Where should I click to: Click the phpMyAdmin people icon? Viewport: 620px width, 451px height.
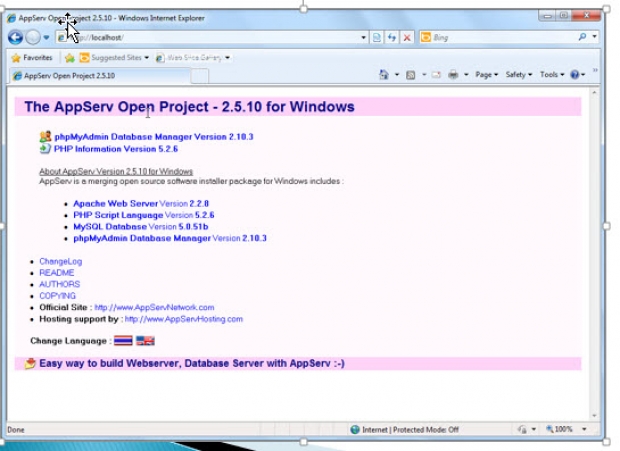click(45, 136)
